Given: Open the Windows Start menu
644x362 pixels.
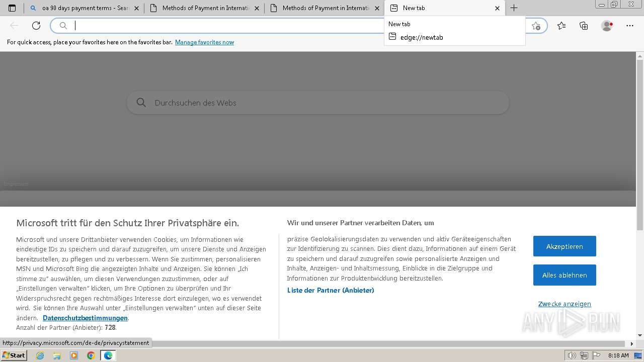Looking at the screenshot, I should (14, 355).
